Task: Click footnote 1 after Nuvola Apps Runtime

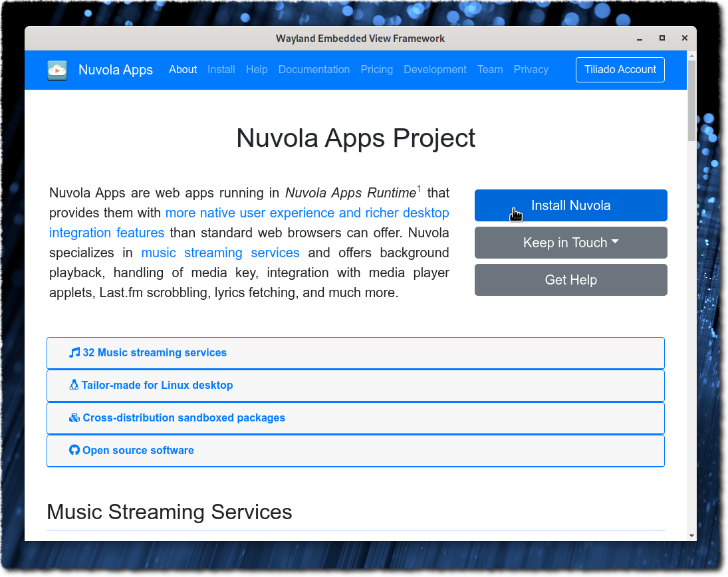Action: click(419, 189)
